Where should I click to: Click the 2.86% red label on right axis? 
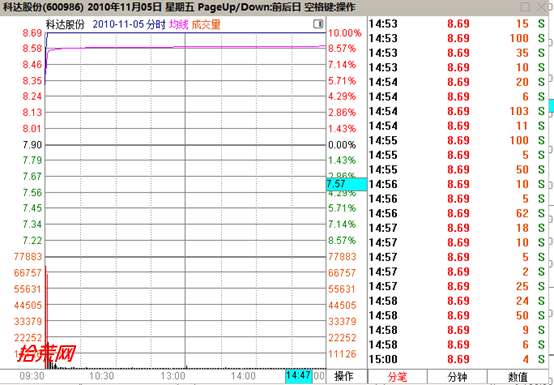coord(342,112)
